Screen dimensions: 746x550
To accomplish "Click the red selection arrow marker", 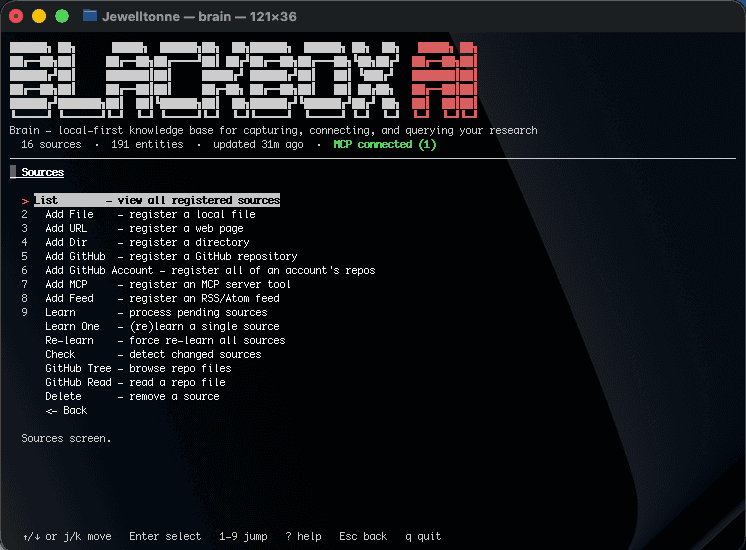I will 25,201.
